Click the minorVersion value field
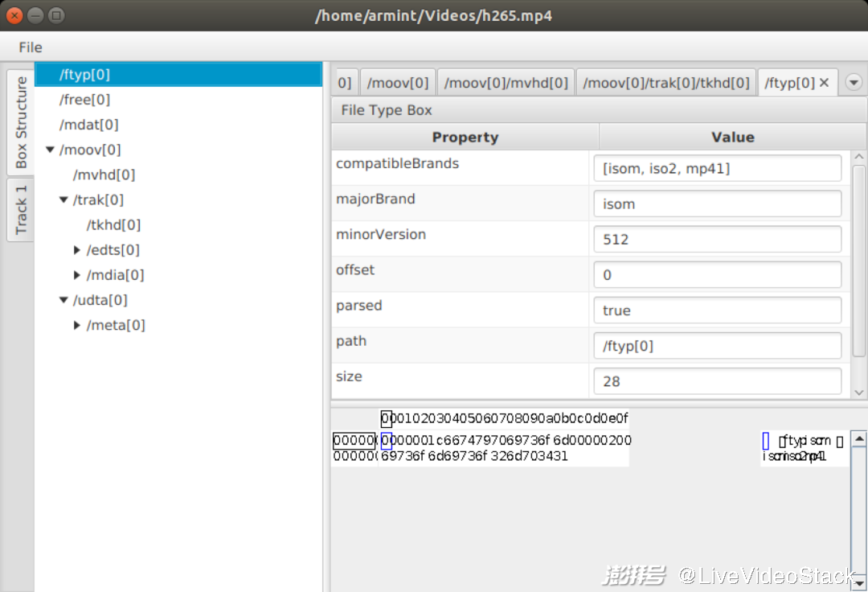The height and width of the screenshot is (592, 868). 718,239
